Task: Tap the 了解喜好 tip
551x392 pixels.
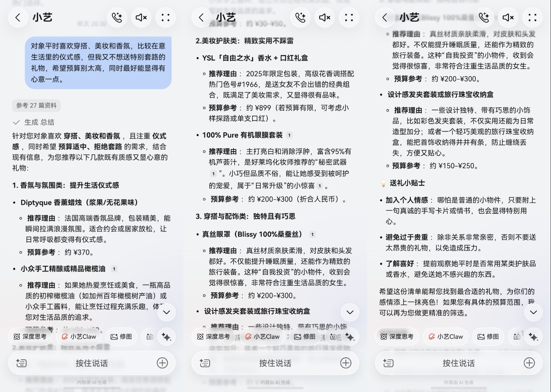Action: (x=461, y=269)
